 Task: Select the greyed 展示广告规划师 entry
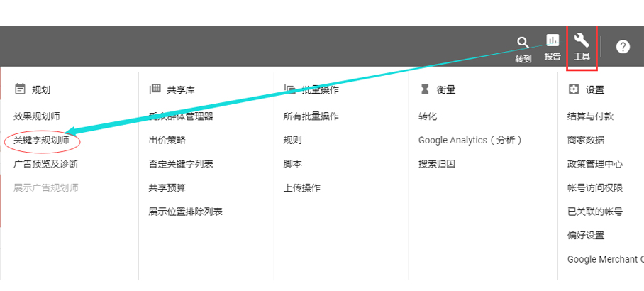45,188
